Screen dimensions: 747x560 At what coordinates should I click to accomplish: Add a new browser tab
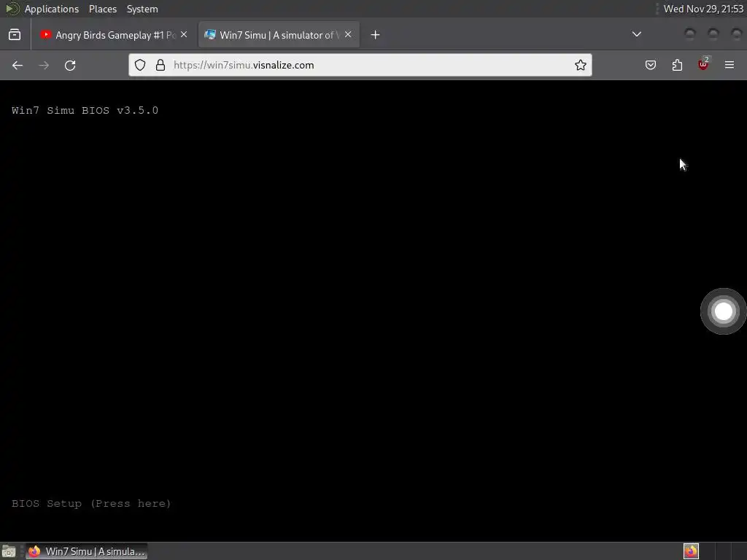coord(376,35)
